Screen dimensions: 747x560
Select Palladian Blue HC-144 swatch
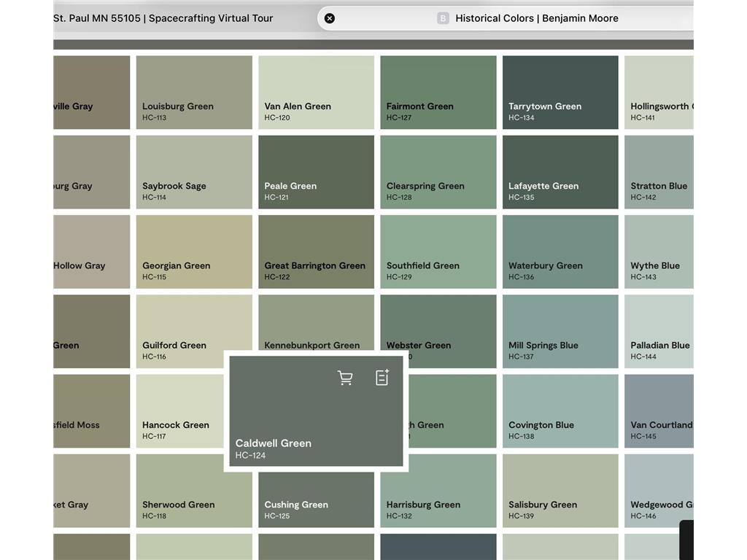click(x=659, y=332)
